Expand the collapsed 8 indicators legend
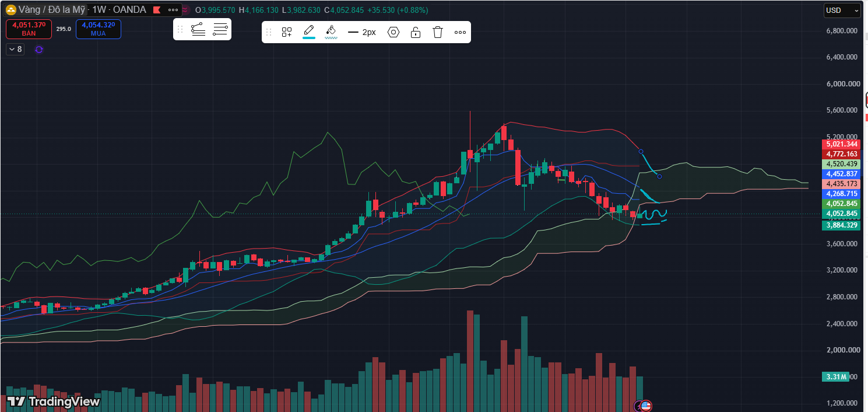Screen dimensions: 868x412 point(15,49)
